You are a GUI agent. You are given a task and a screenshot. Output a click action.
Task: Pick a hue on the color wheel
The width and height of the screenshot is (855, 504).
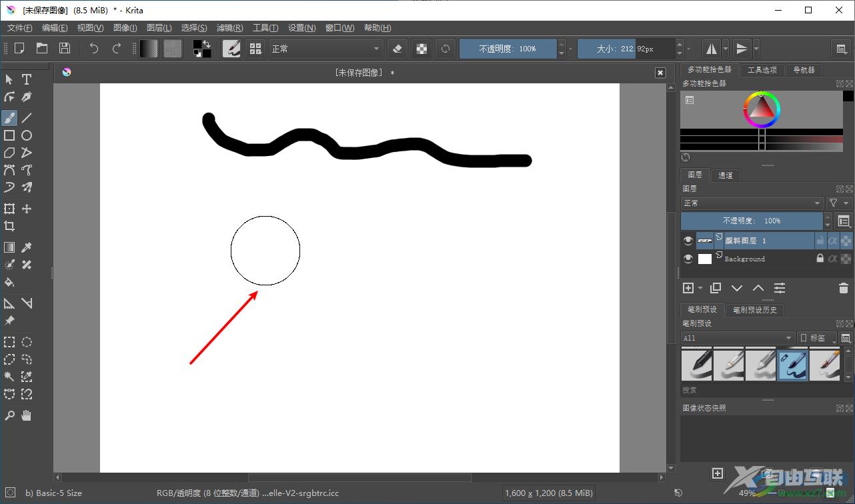pyautogui.click(x=762, y=109)
